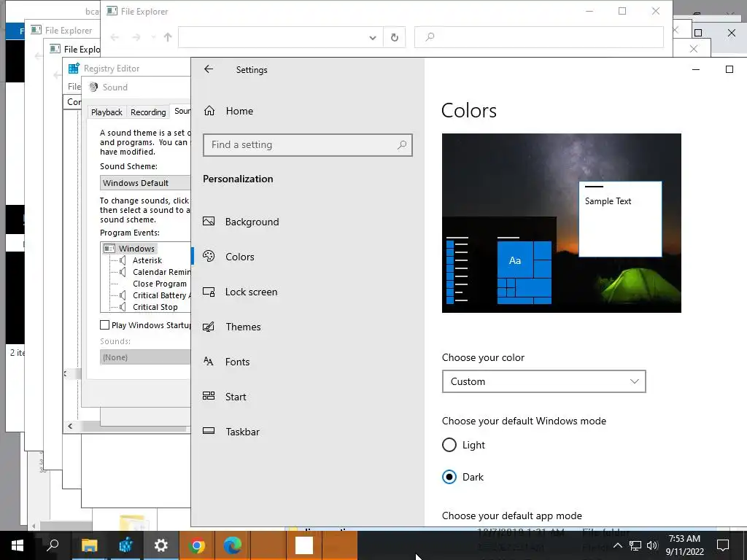Click the Colors preview image
Image resolution: width=747 pixels, height=560 pixels.
point(561,223)
